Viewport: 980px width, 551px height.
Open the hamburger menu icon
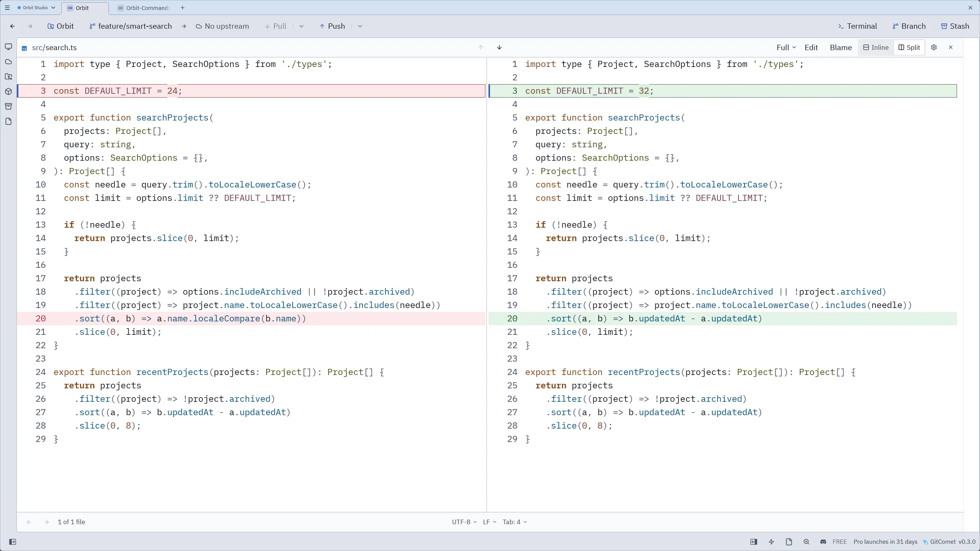(x=7, y=8)
